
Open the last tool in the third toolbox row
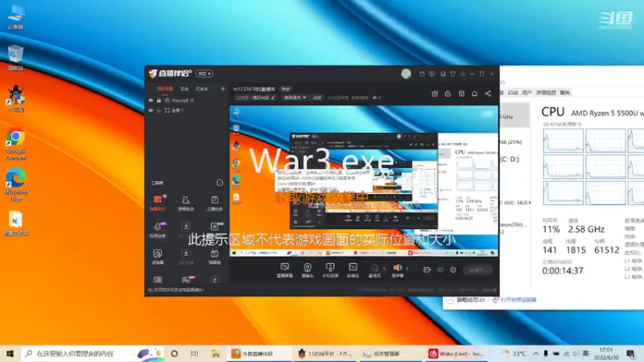[x=214, y=256]
